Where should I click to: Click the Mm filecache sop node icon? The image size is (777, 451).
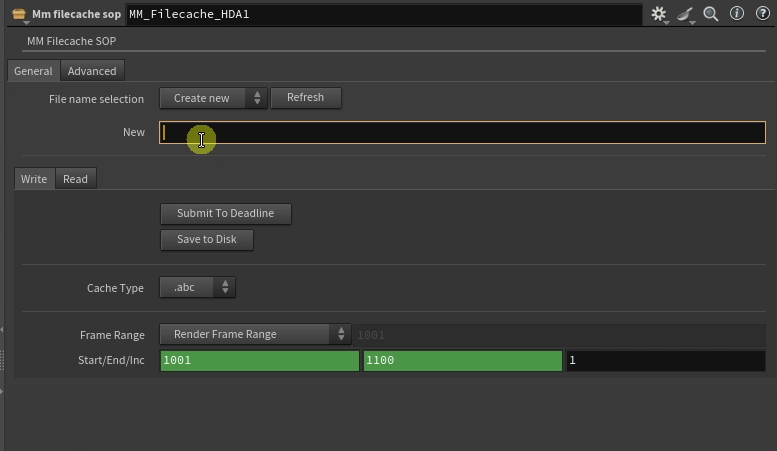coord(18,14)
